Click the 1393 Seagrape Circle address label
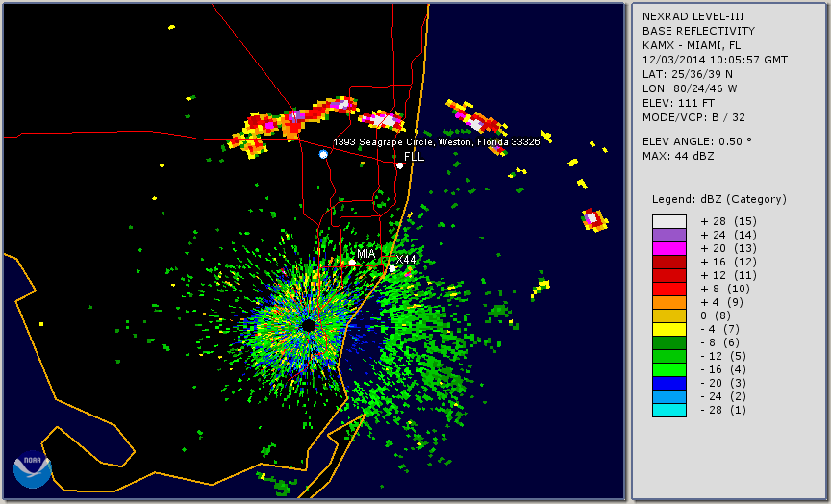The width and height of the screenshot is (831, 504). pyautogui.click(x=436, y=142)
